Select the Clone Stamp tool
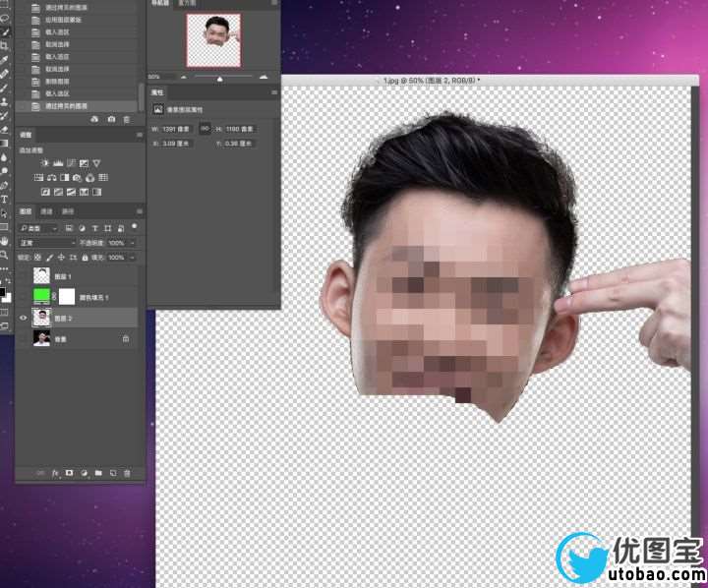708x588 pixels. 5,101
